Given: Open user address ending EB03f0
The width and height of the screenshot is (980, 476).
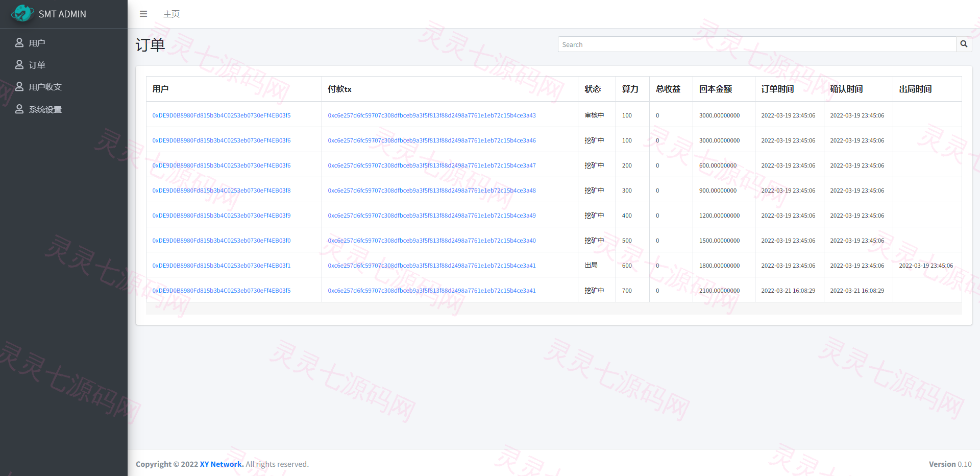Looking at the screenshot, I should pos(222,241).
